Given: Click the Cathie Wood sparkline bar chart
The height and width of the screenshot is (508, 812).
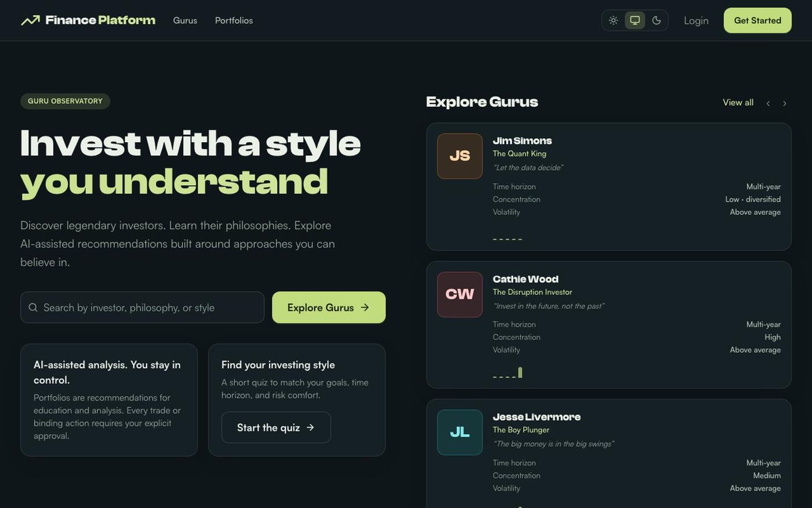Looking at the screenshot, I should [507, 372].
